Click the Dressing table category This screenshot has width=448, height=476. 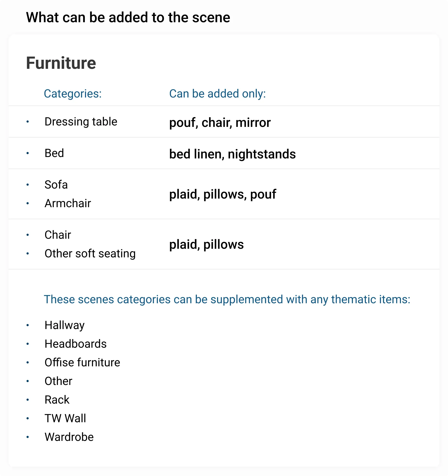point(81,122)
